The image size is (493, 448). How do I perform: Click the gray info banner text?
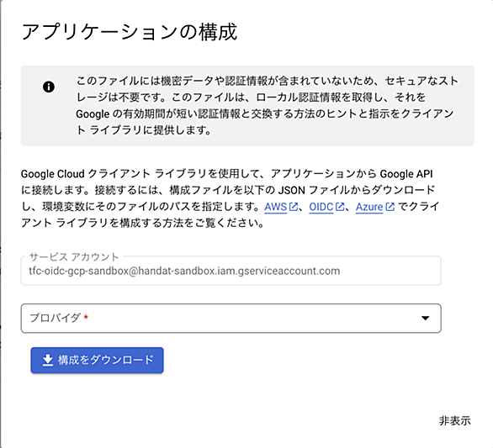pyautogui.click(x=268, y=105)
